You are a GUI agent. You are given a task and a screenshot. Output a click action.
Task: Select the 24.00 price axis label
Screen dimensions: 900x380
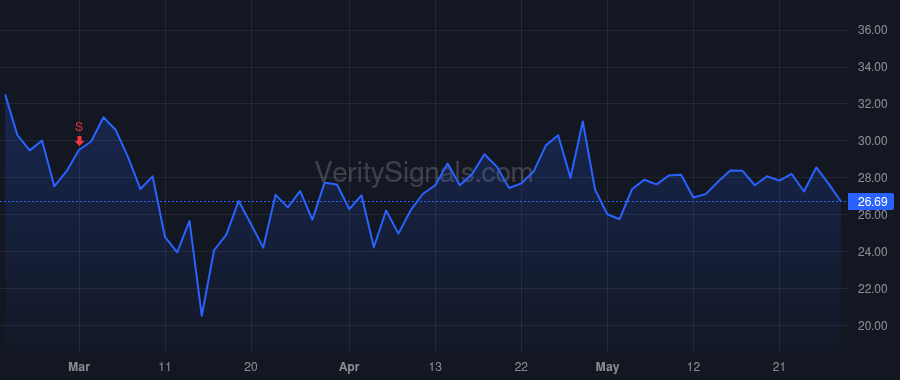872,252
